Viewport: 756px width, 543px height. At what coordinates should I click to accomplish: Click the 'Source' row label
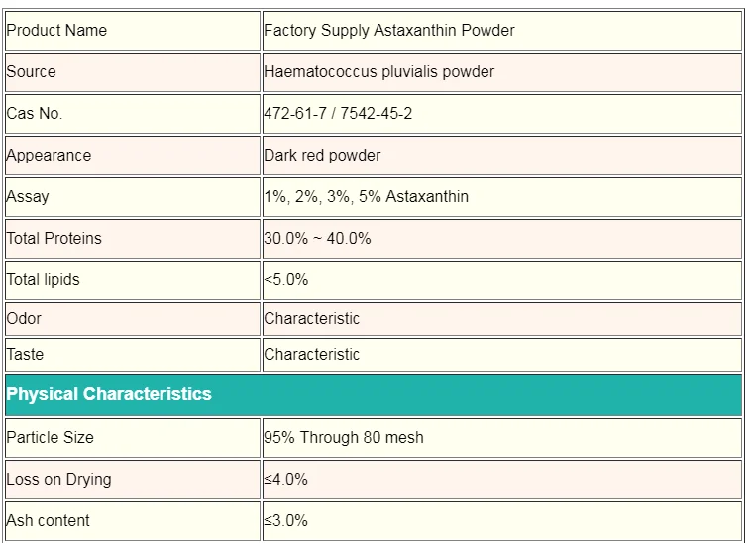click(32, 71)
